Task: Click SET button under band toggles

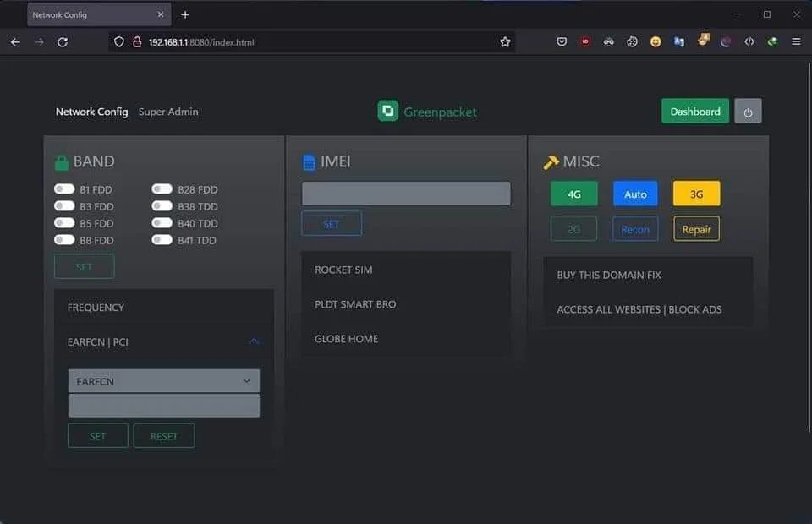Action: point(84,267)
